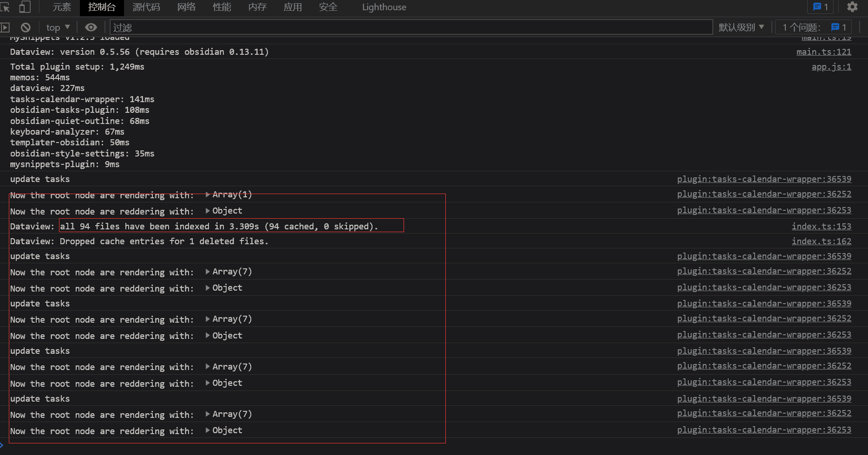Show console sidebar icon
This screenshot has width=868, height=455.
(x=5, y=27)
